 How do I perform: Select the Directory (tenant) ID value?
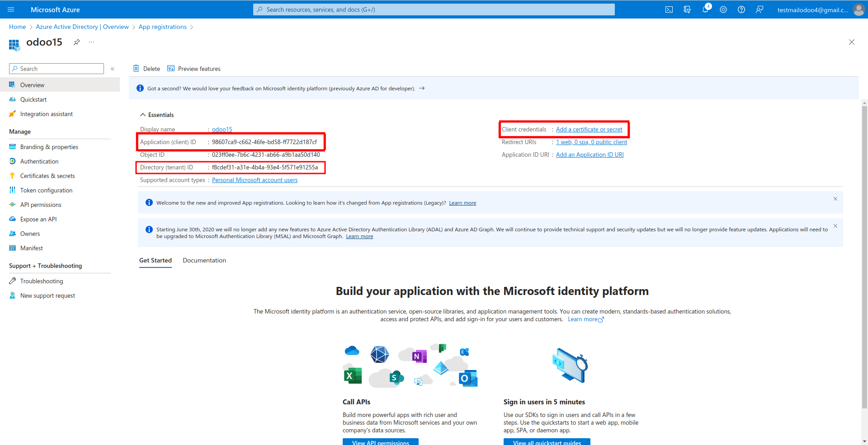[265, 167]
